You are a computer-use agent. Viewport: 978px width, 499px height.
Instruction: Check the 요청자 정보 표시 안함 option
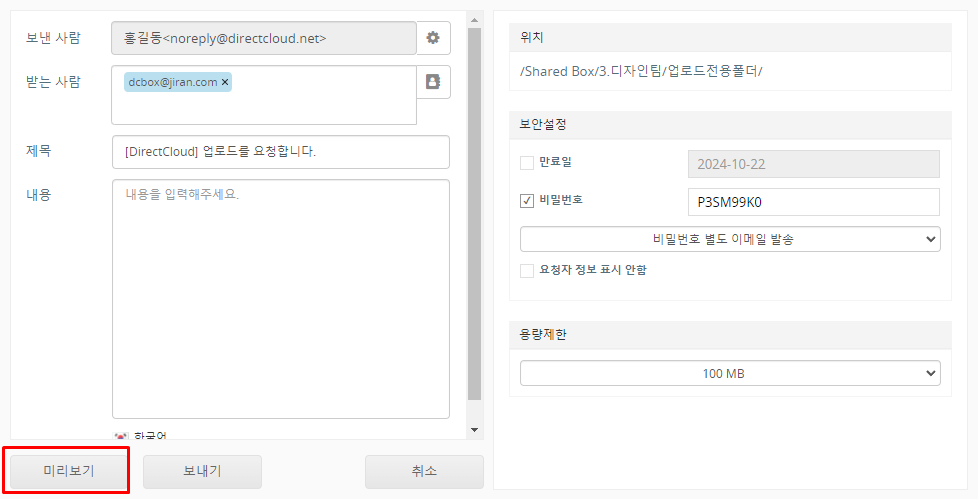pos(527,270)
